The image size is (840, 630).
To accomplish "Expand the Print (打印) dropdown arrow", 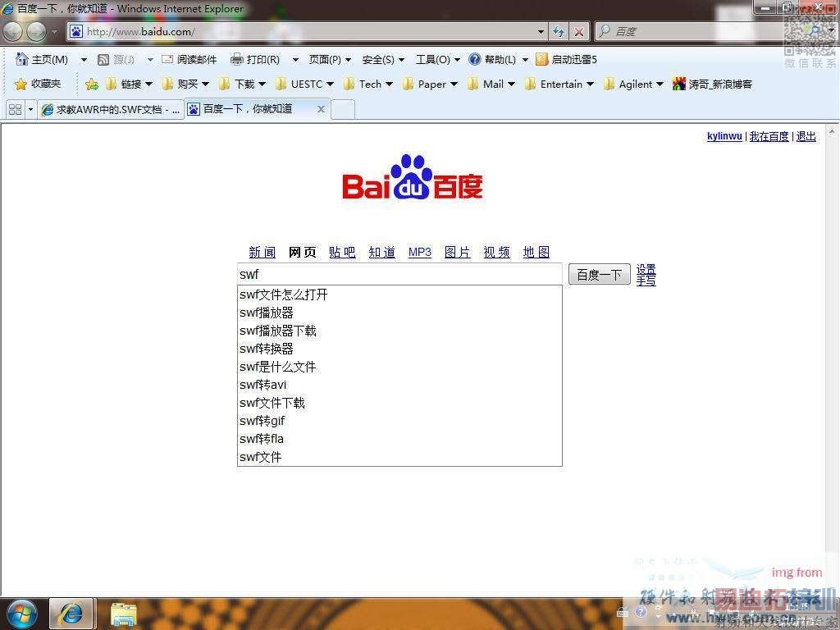I will [295, 59].
